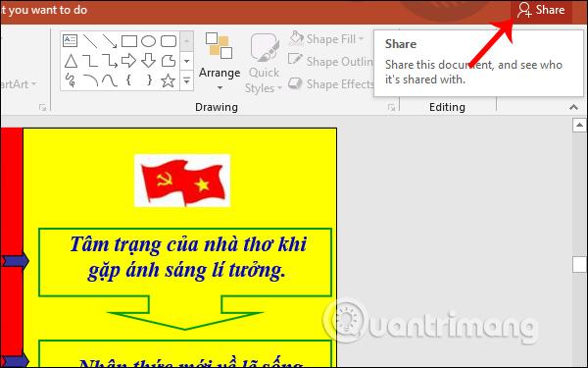Select the Right Brace shape
The image size is (588, 368).
tap(149, 80)
